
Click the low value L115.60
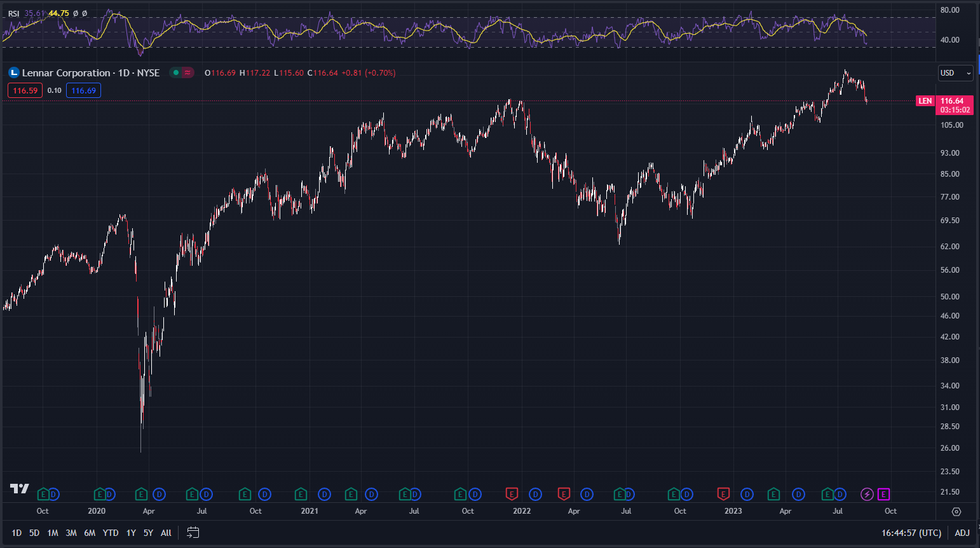(x=289, y=73)
